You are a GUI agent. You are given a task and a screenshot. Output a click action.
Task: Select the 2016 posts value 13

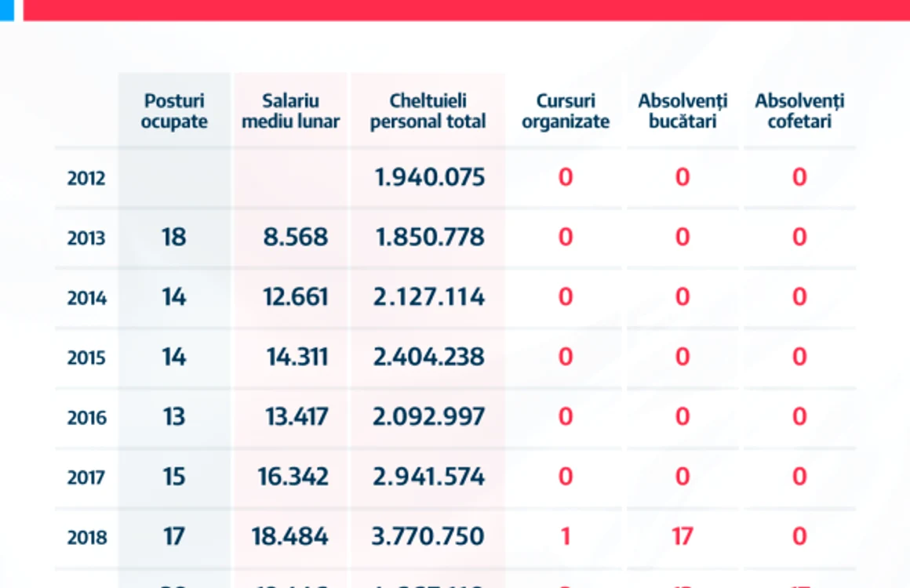click(x=173, y=417)
